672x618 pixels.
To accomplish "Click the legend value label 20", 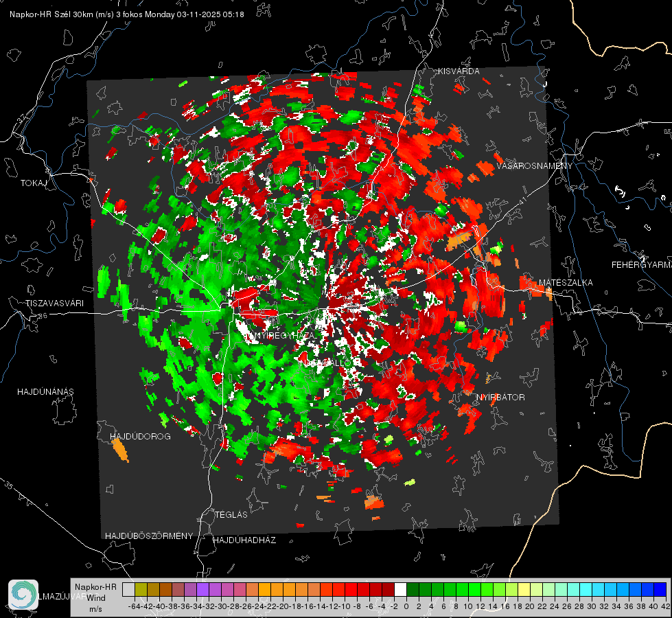I will 530,606.
